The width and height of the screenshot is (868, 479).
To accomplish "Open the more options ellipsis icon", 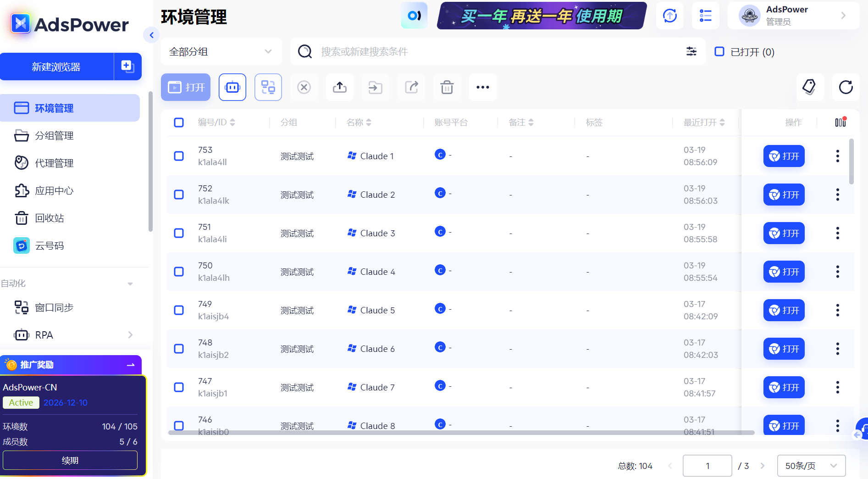I will [482, 87].
